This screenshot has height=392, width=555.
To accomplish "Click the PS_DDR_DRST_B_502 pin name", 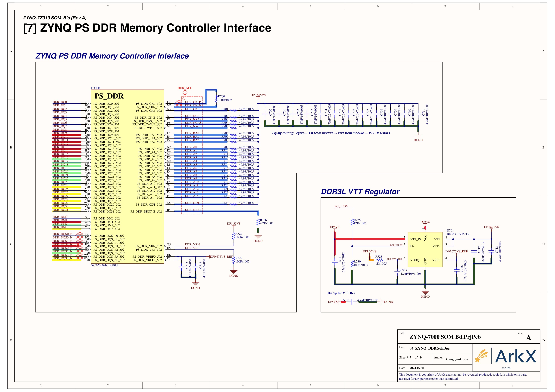I will click(x=146, y=212).
